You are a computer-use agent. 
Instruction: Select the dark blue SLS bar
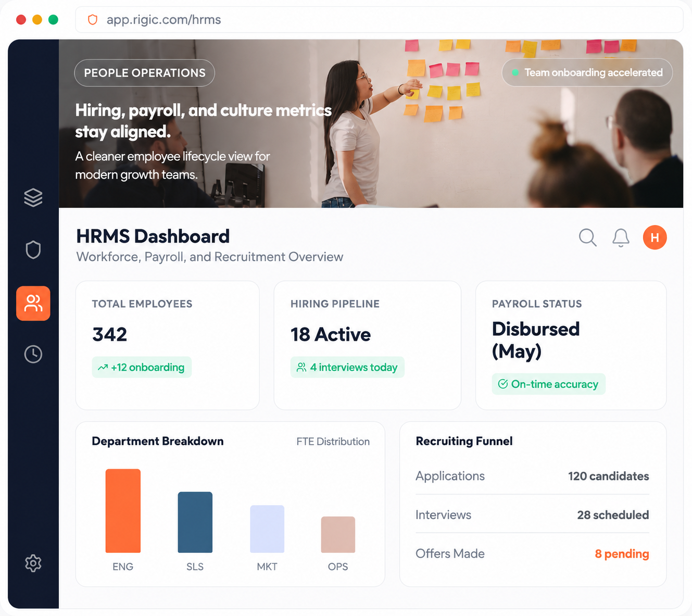pyautogui.click(x=195, y=522)
